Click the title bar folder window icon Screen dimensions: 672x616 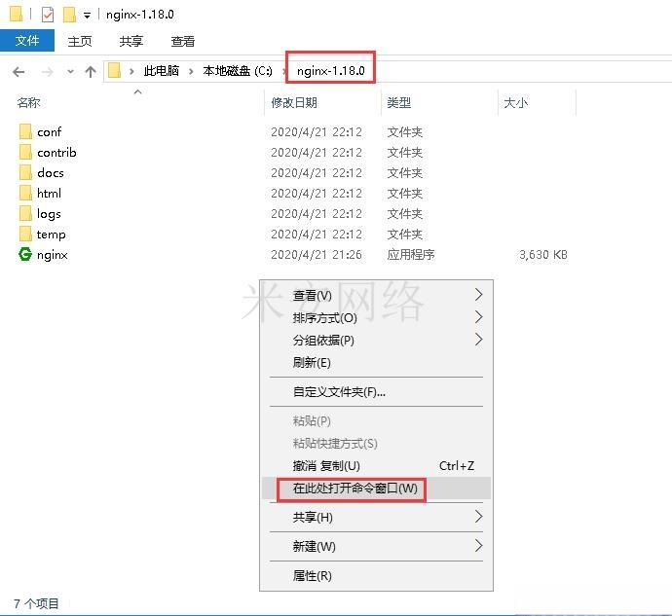point(16,14)
